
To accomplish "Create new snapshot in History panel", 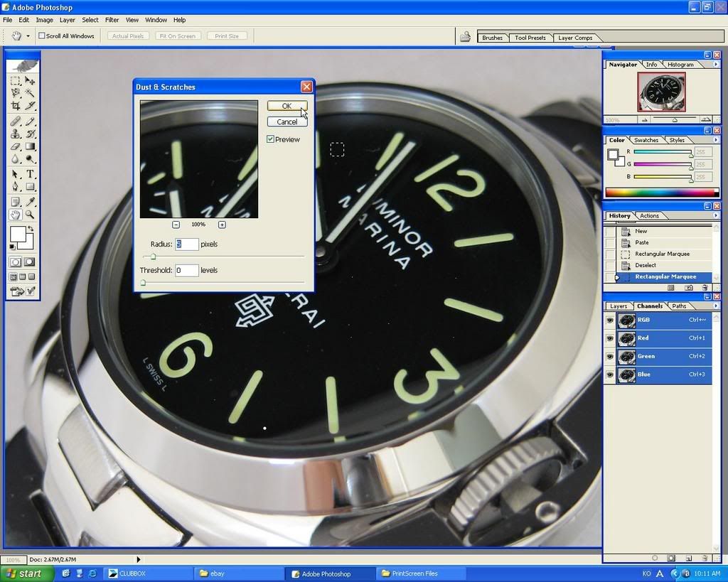I will point(688,288).
